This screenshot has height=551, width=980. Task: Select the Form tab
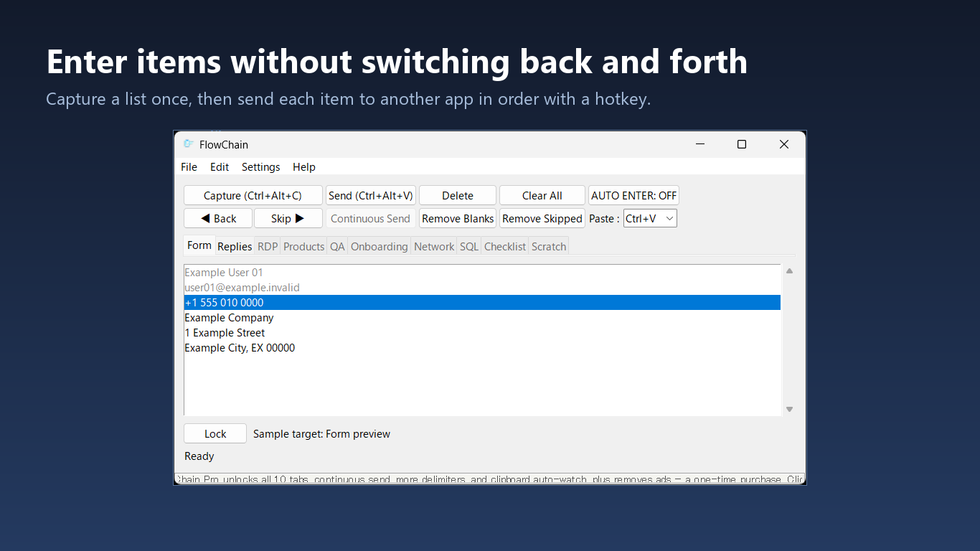pos(199,245)
